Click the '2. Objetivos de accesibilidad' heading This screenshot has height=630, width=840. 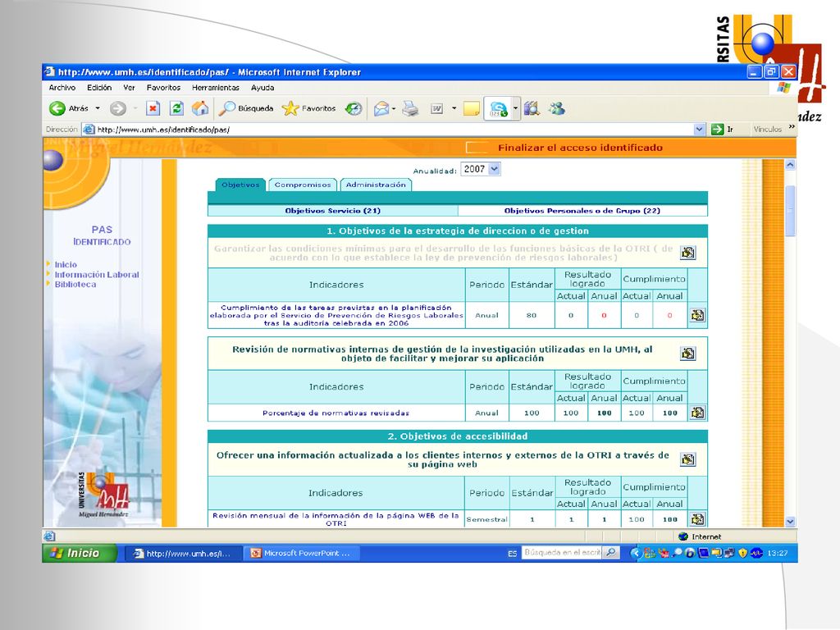click(x=458, y=436)
